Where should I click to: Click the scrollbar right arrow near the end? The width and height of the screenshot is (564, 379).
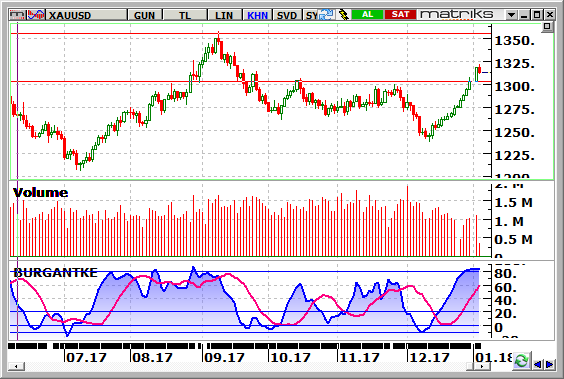point(482,366)
